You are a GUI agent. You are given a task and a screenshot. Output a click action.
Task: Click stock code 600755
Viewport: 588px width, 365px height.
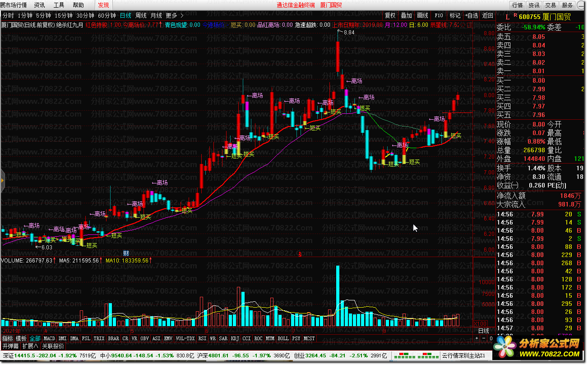click(529, 17)
